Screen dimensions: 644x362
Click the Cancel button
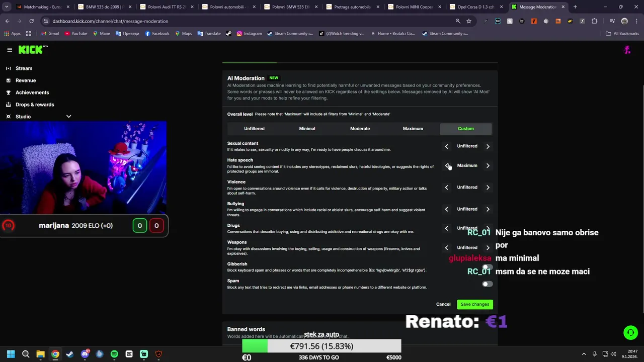(443, 304)
